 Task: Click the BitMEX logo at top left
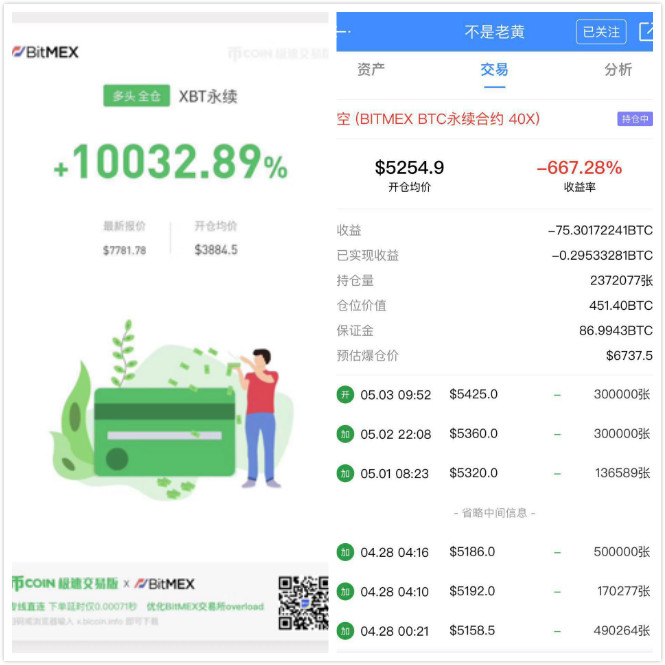pyautogui.click(x=45, y=52)
